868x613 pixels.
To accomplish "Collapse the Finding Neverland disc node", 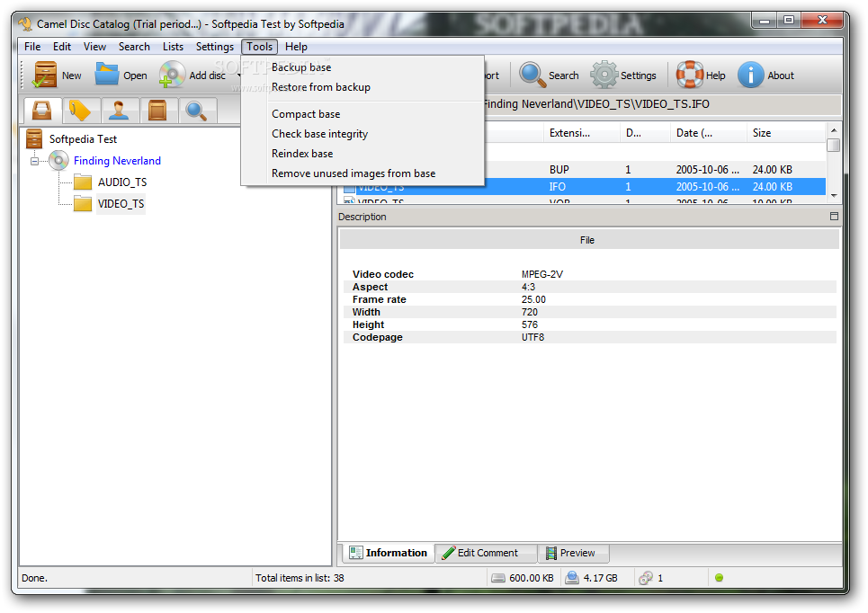I will [34, 161].
